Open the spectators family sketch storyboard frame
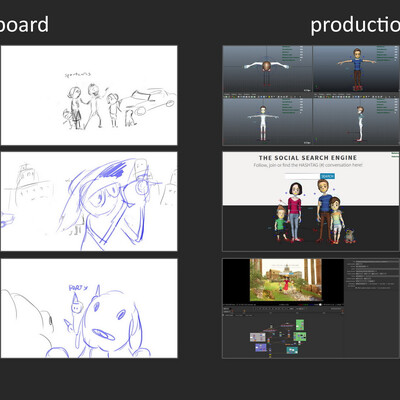 [x=89, y=95]
